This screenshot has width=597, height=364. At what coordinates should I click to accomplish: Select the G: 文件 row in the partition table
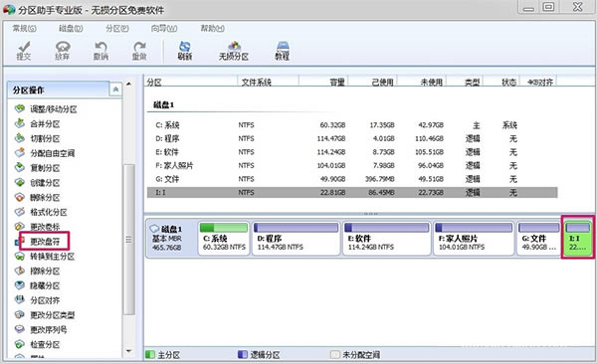(352, 179)
